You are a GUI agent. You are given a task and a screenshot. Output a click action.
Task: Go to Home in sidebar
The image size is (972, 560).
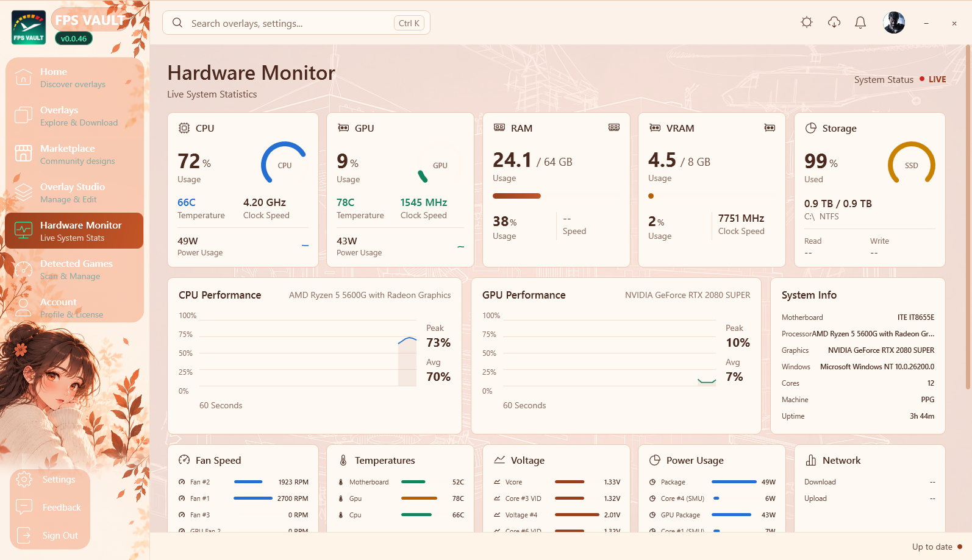74,77
